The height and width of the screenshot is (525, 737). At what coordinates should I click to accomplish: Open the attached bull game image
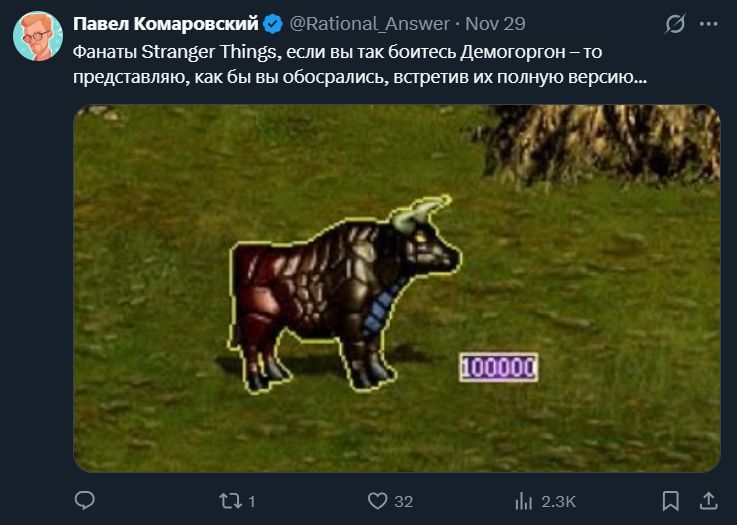[397, 288]
